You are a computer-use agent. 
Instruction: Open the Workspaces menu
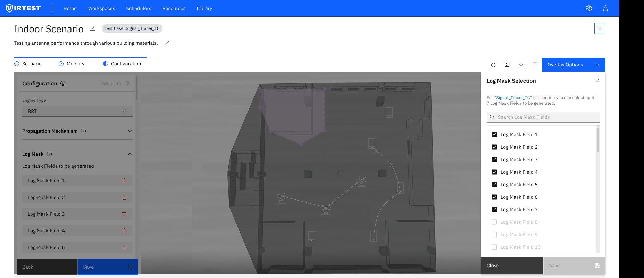click(x=101, y=8)
